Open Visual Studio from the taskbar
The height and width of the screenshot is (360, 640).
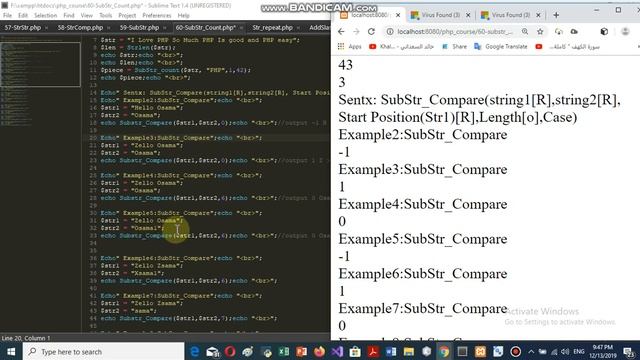pyautogui.click(x=337, y=351)
